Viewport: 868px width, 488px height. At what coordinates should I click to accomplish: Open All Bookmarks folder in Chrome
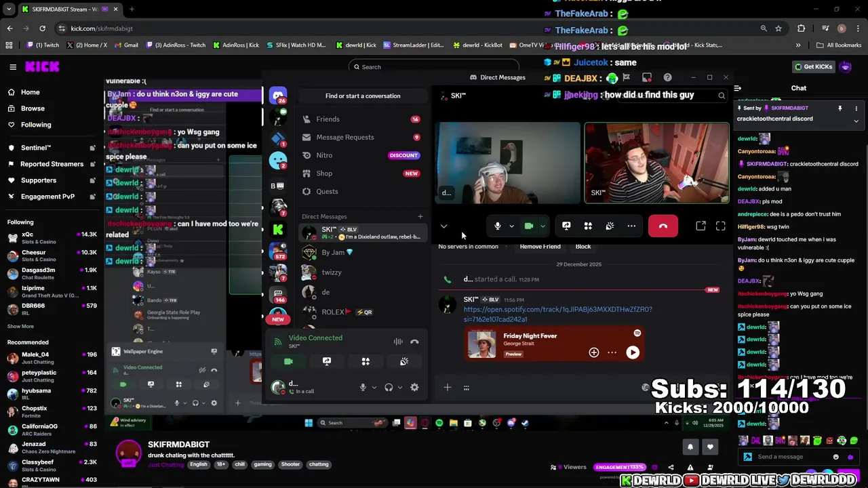[839, 45]
